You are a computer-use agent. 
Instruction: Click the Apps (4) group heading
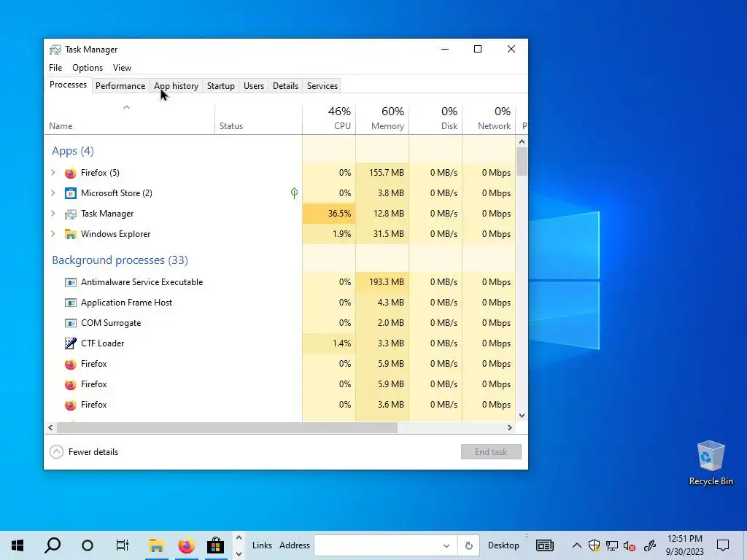(73, 151)
